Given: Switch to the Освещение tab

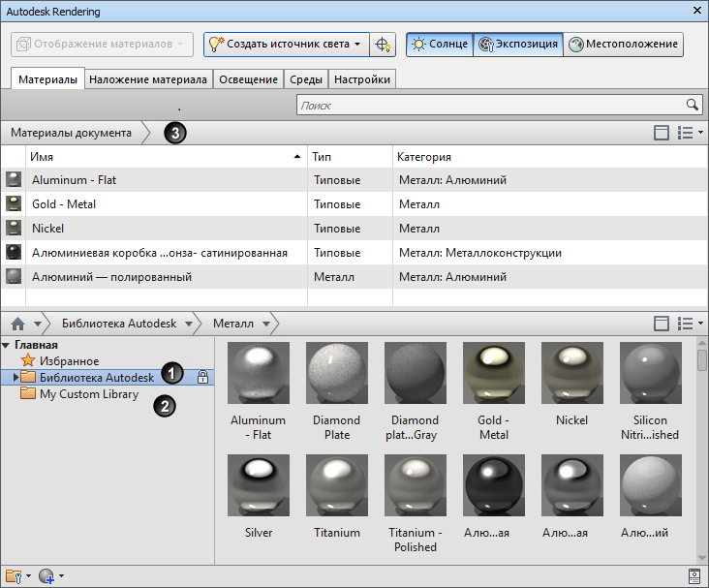Looking at the screenshot, I should pyautogui.click(x=248, y=79).
